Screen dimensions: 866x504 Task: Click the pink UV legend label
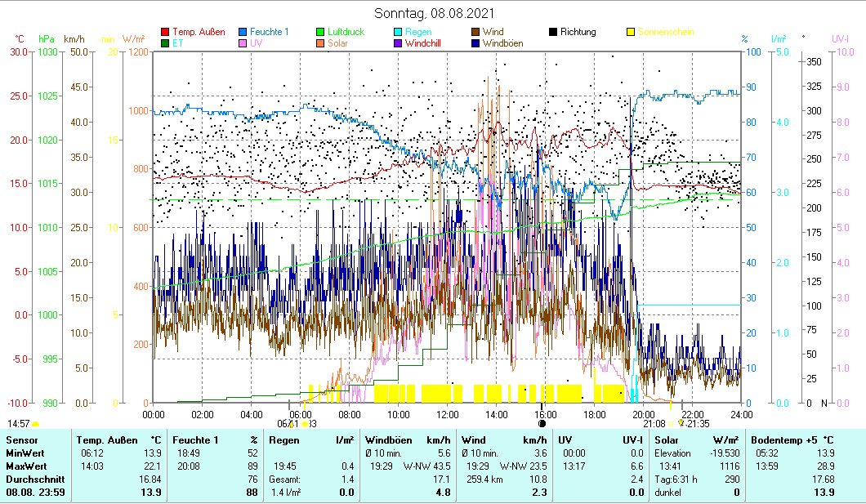pos(257,43)
